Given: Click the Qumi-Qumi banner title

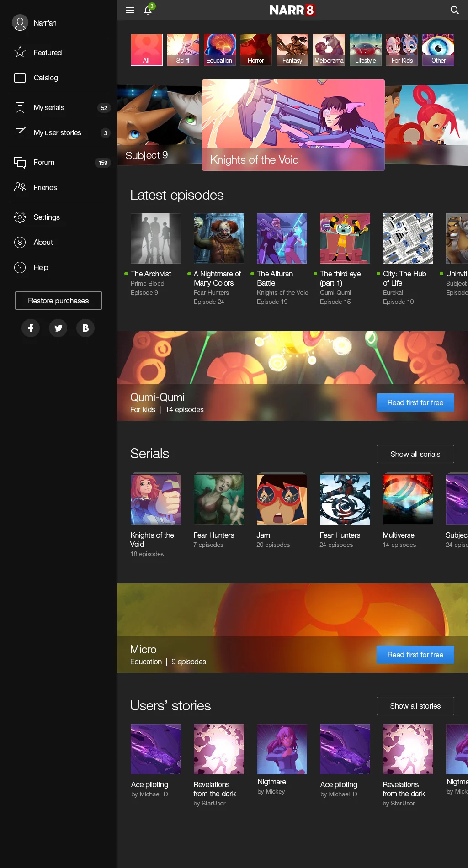Looking at the screenshot, I should pos(158,397).
